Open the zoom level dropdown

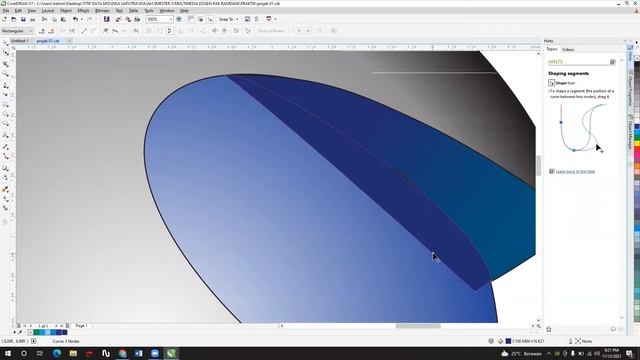tap(170, 19)
